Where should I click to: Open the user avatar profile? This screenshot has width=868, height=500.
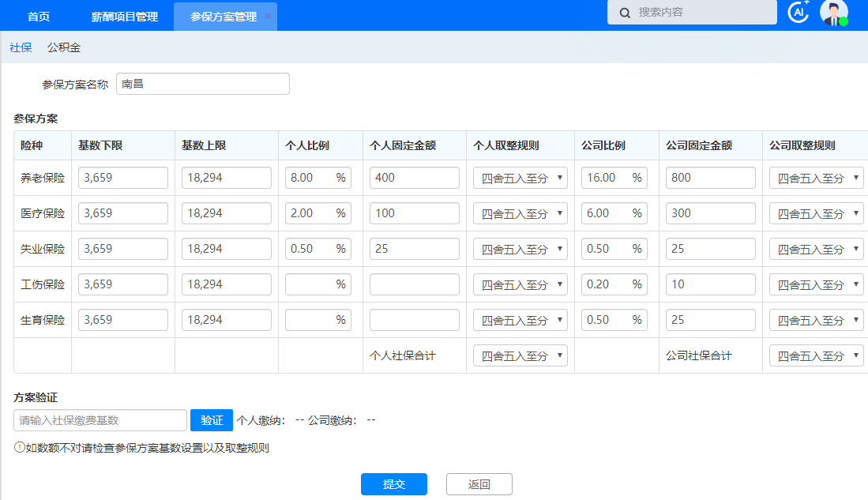(833, 13)
